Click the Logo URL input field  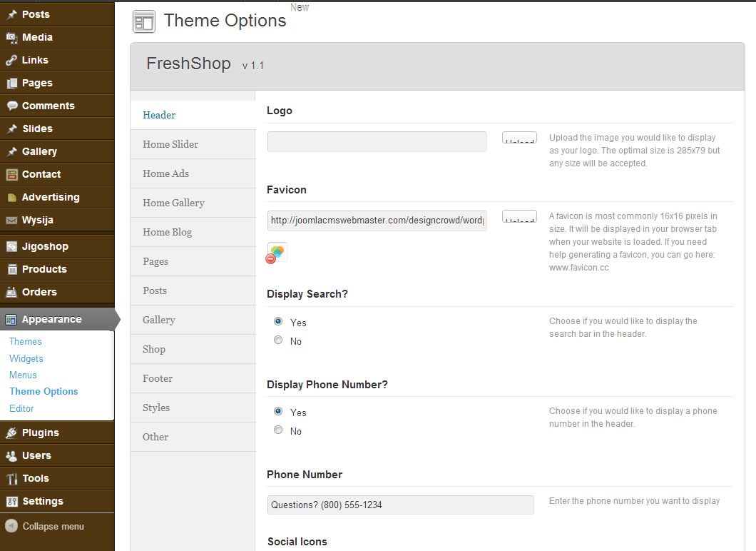click(377, 142)
